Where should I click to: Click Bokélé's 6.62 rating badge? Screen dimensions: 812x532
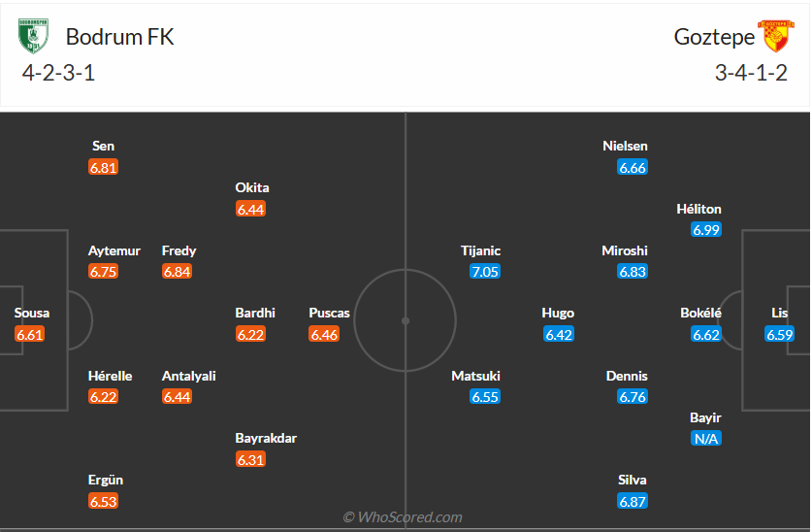pyautogui.click(x=706, y=334)
